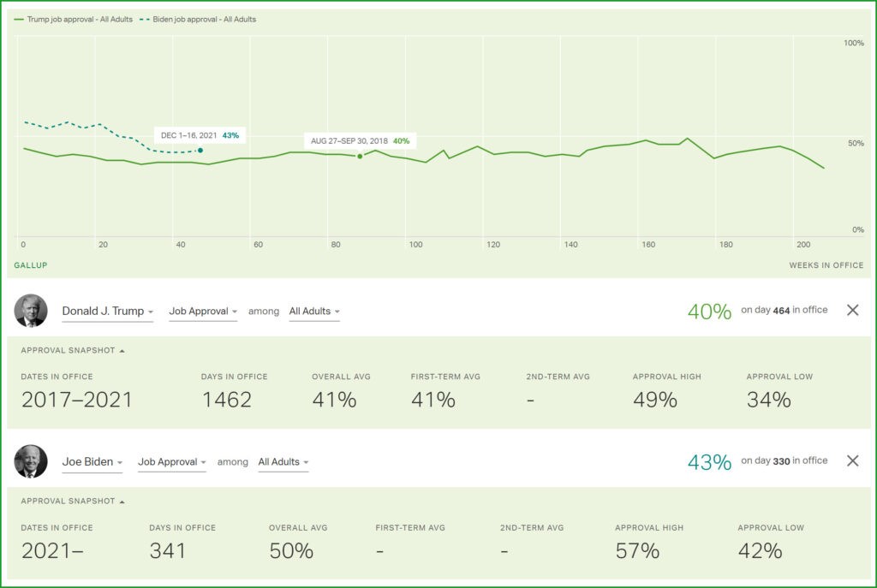Viewport: 877px width, 588px height.
Task: Click Joe Biden's portrait photo
Action: (31, 461)
